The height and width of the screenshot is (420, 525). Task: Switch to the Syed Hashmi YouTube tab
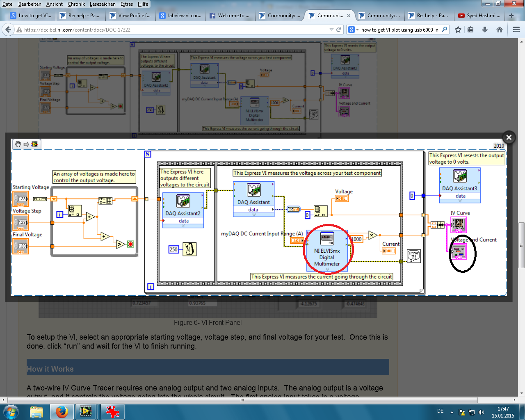coord(479,16)
